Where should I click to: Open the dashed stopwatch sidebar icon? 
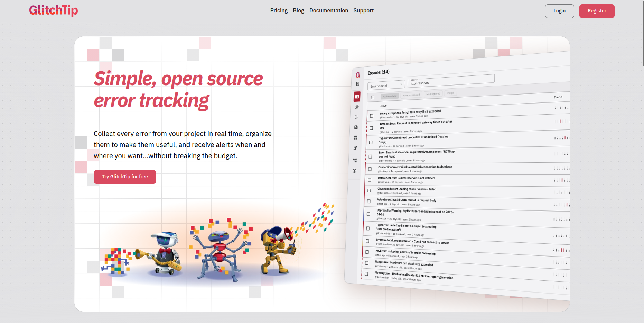point(356,117)
